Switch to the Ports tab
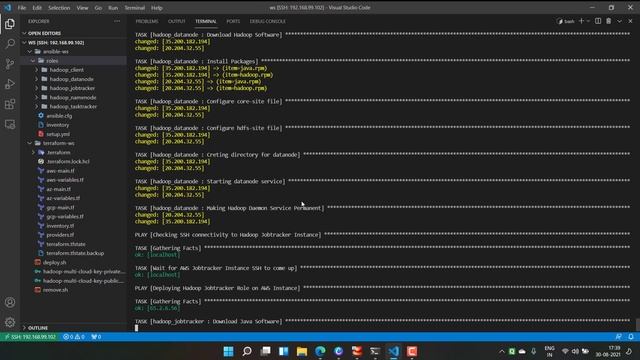 233,21
